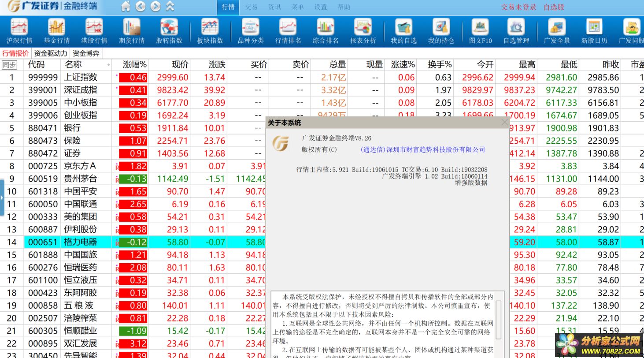Open 自选管理 watchlist management icon
The image size is (644, 358).
coord(516,31)
